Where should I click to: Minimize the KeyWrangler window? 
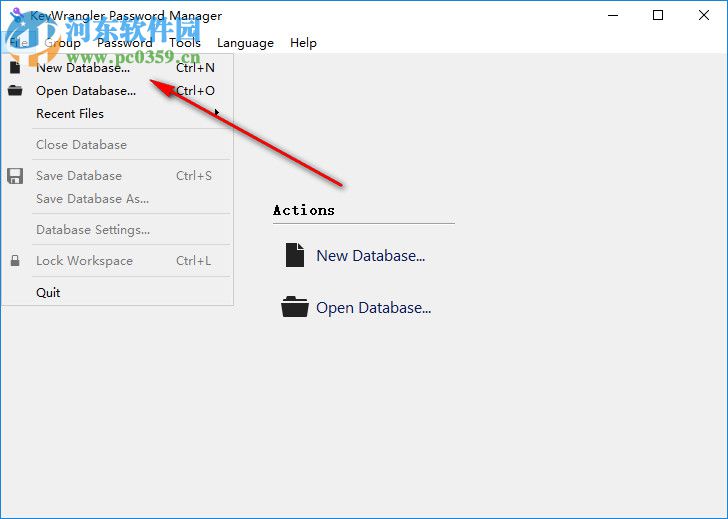613,15
